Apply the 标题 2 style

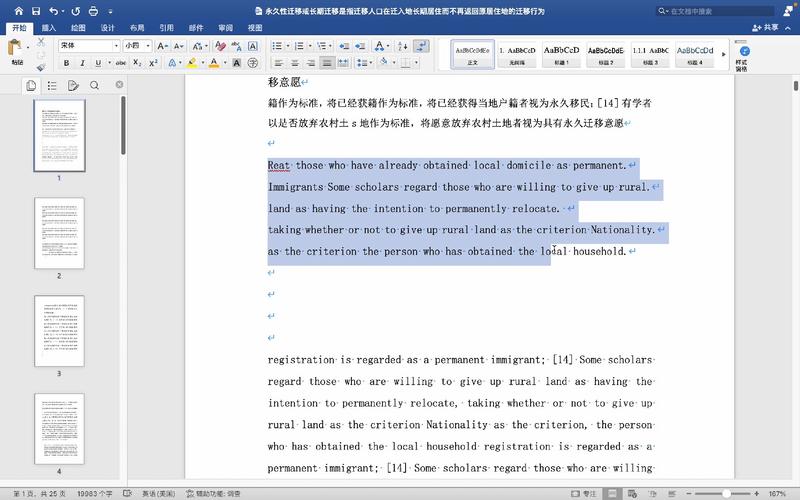click(x=606, y=54)
